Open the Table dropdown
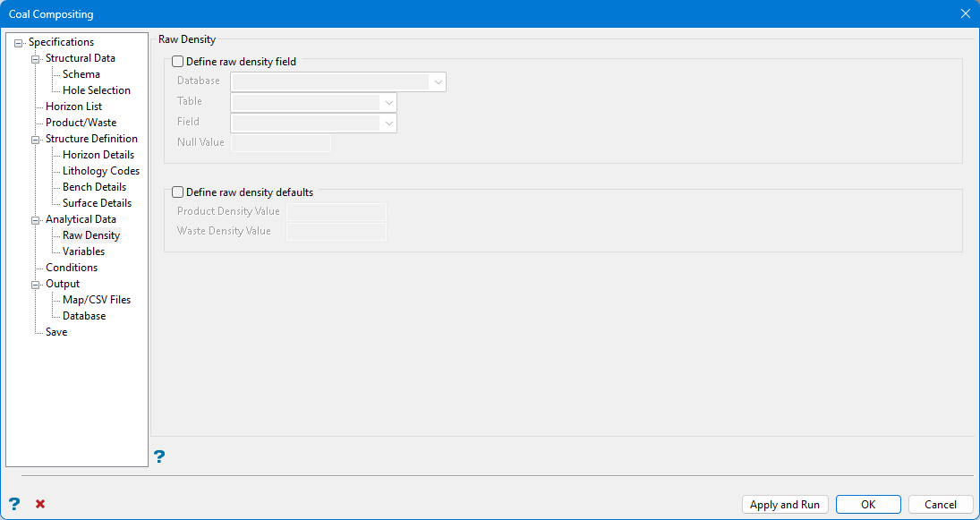This screenshot has height=520, width=980. (388, 102)
